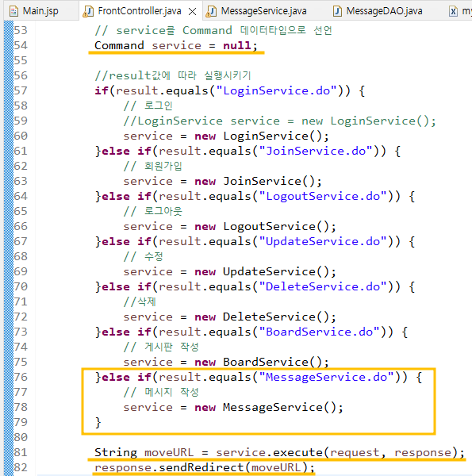Click the commented LoginService line 59

pyautogui.click(x=279, y=121)
